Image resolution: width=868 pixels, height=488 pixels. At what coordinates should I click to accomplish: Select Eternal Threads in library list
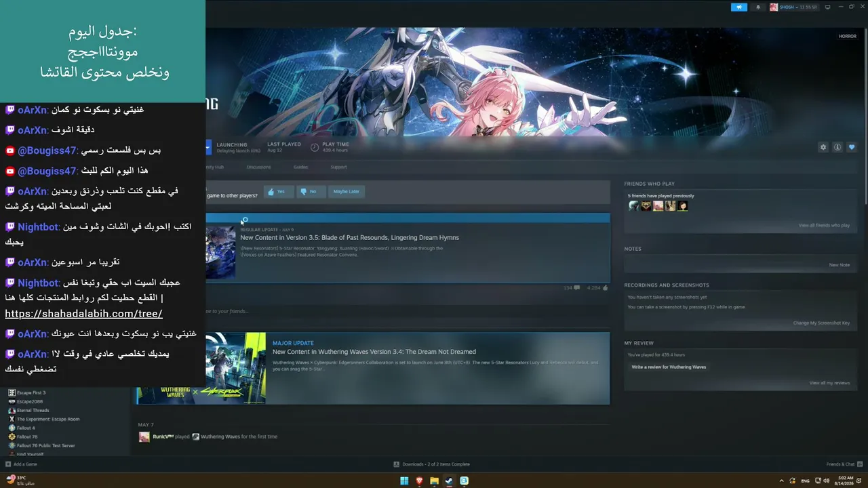(33, 410)
